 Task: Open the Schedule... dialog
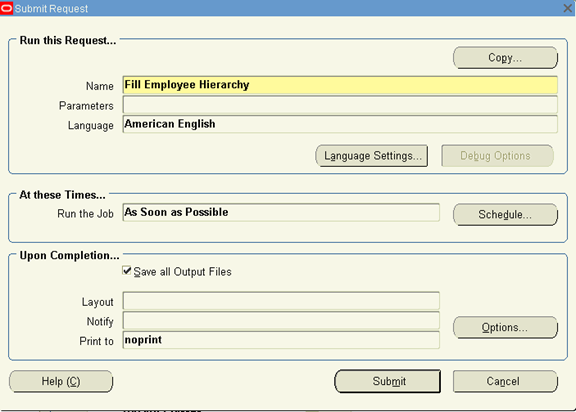(x=505, y=214)
